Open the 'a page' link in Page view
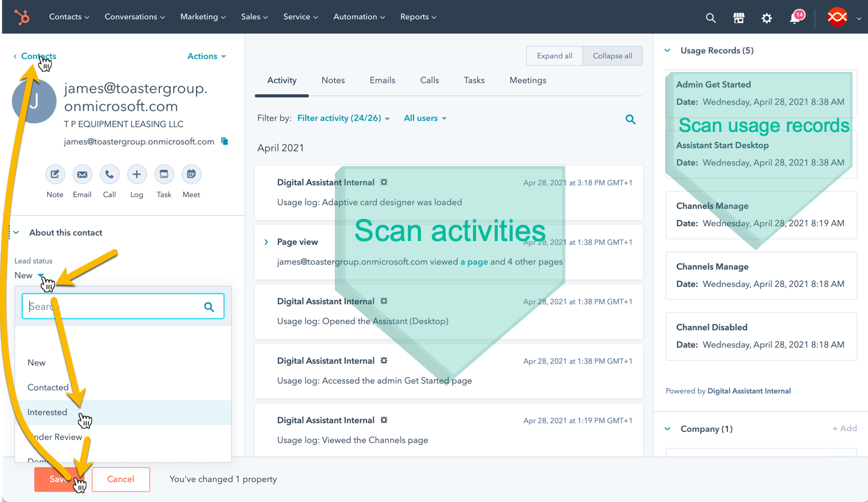 pyautogui.click(x=474, y=262)
